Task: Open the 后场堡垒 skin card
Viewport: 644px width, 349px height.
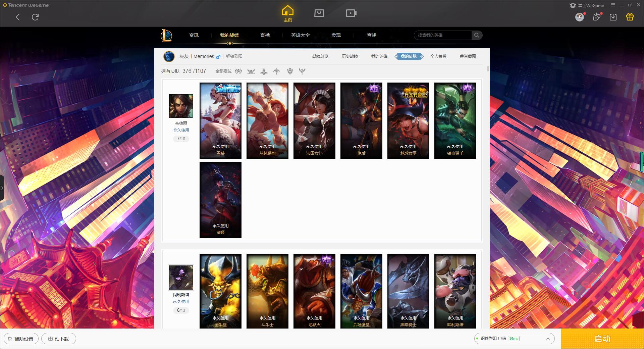Action: pyautogui.click(x=361, y=291)
